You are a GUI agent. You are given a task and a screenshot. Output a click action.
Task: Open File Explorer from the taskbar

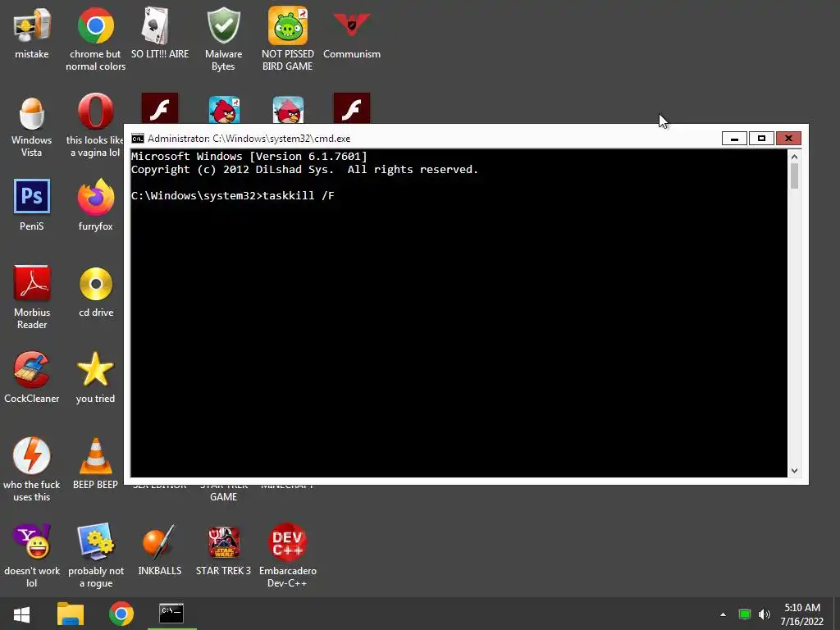pos(71,614)
